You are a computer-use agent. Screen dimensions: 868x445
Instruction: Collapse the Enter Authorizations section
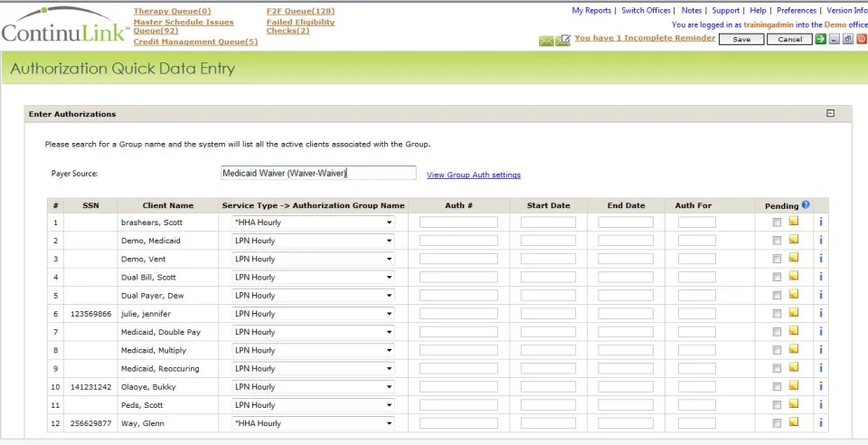(830, 113)
